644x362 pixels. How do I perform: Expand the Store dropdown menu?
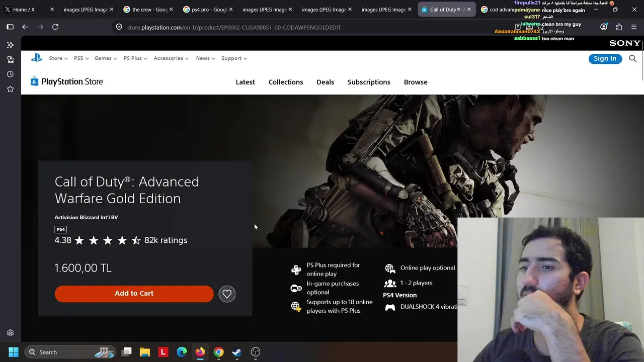tap(58, 58)
